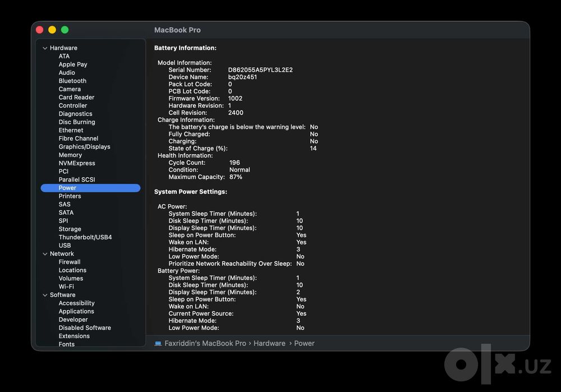Click the Cycle Count value 196

tap(234, 163)
